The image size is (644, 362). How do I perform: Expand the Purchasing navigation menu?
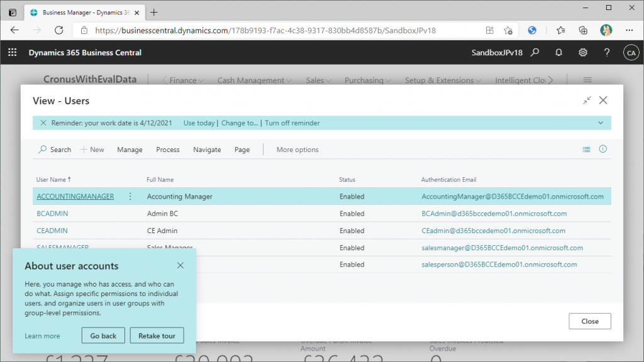(367, 80)
